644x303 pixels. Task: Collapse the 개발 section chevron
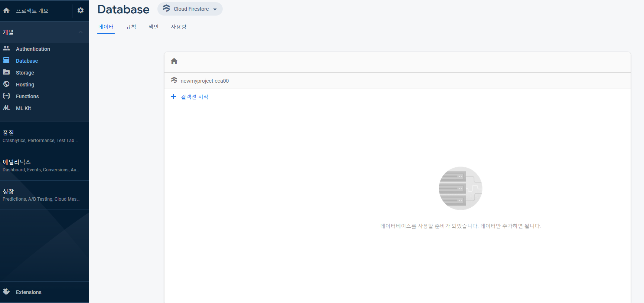click(x=81, y=32)
